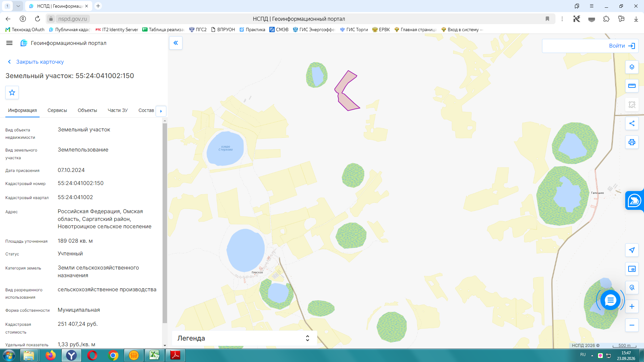The image size is (644, 362).
Task: Click the RU language indicator in tray
Action: point(583,355)
